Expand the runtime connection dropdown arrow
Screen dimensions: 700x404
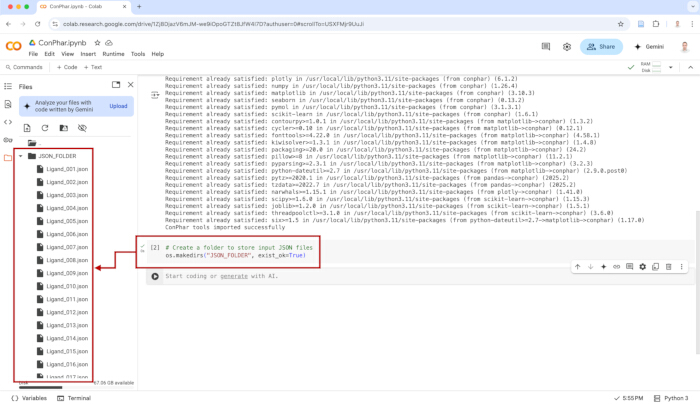point(671,67)
